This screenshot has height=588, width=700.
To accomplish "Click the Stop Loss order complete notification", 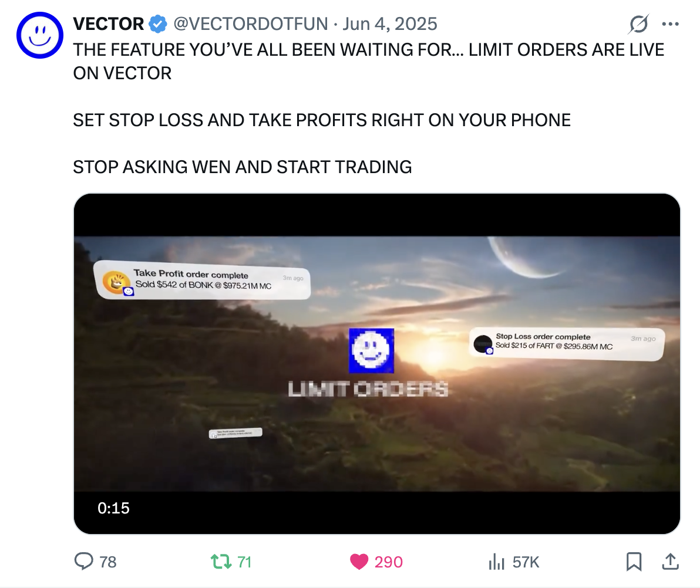I will click(x=567, y=342).
